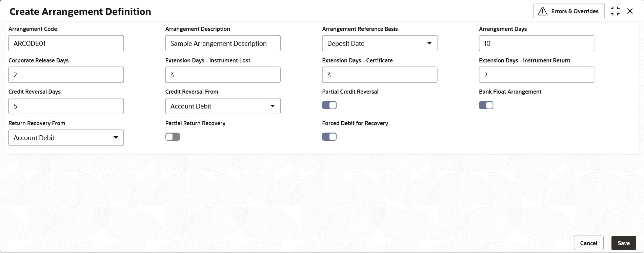Open the Arrangement Reference Basis dropdown

click(x=380, y=43)
